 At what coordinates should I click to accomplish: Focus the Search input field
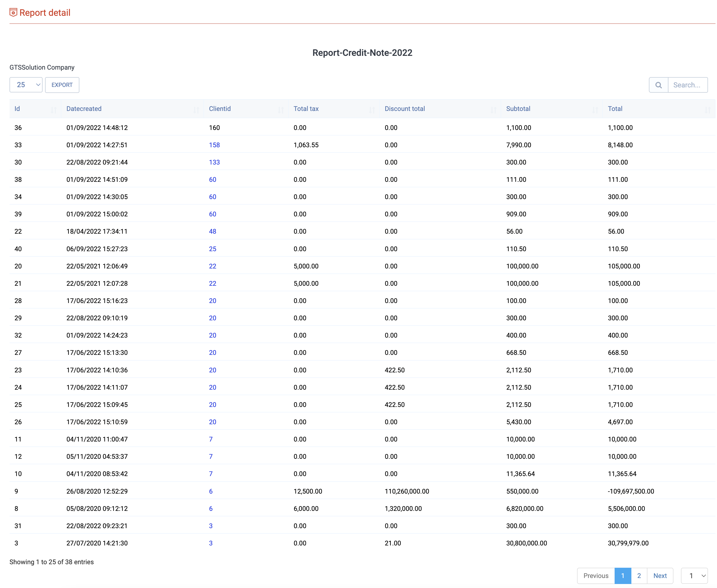point(687,85)
